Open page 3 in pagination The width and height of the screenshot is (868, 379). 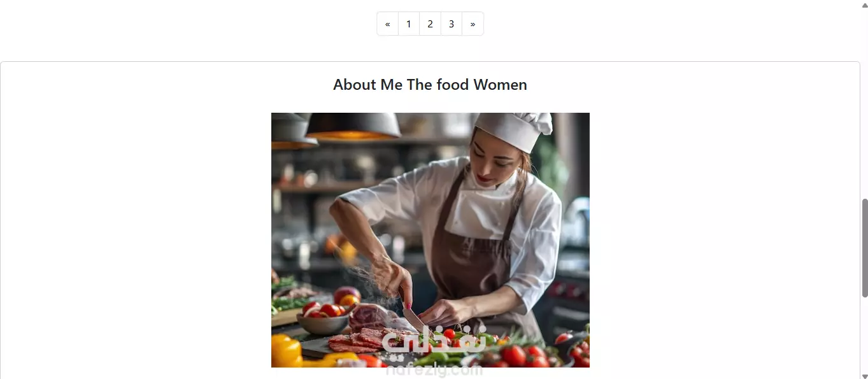(x=452, y=24)
